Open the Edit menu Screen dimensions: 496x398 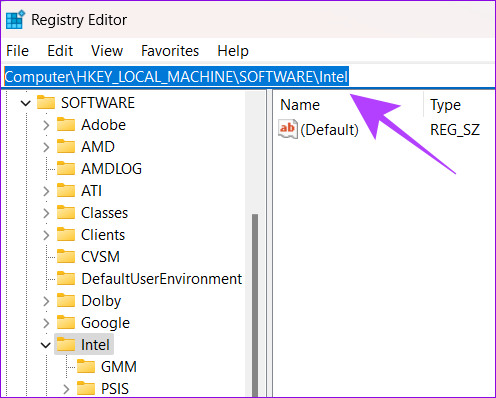pyautogui.click(x=60, y=51)
